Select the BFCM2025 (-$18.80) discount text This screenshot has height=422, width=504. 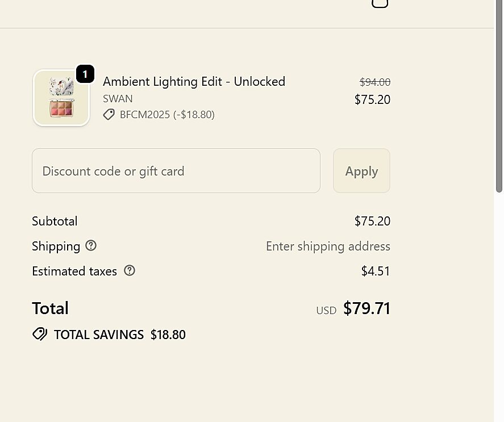pos(167,115)
